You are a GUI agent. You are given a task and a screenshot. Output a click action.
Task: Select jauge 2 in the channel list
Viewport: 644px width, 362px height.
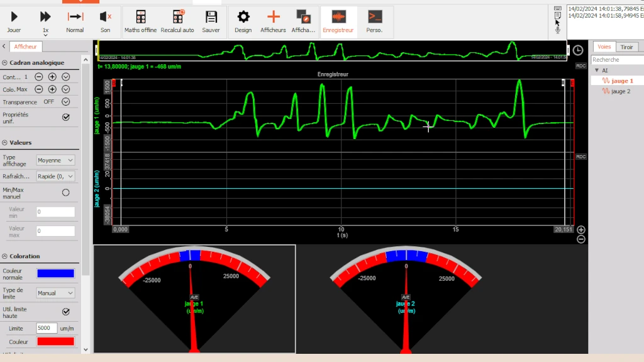pos(620,91)
